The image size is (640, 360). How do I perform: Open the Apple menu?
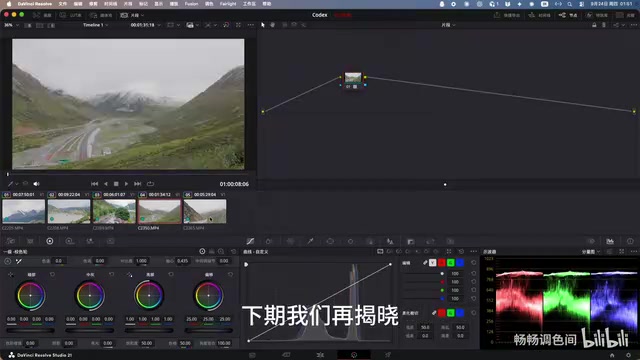coord(9,4)
